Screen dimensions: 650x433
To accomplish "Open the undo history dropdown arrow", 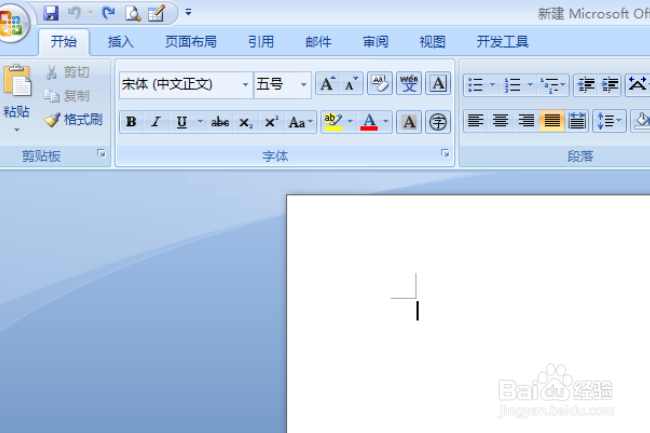I will tap(90, 13).
